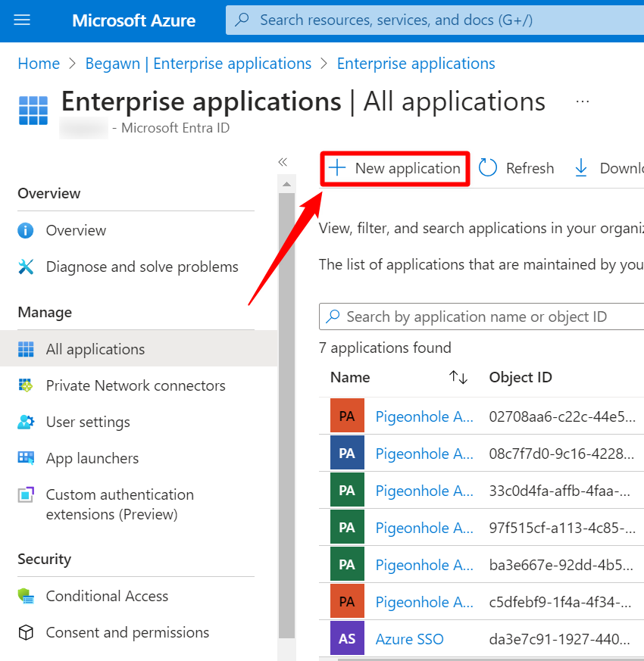The image size is (644, 661).
Task: Click the App launchers icon
Action: click(x=26, y=458)
